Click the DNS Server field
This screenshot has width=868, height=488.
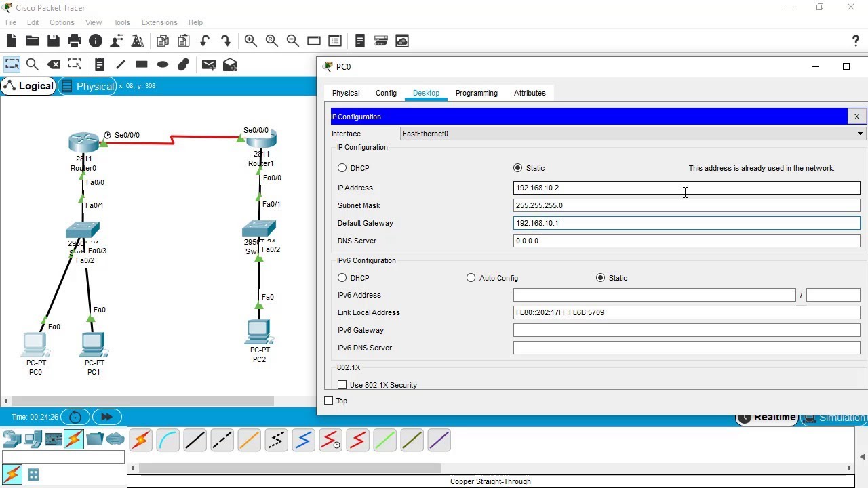(686, 241)
